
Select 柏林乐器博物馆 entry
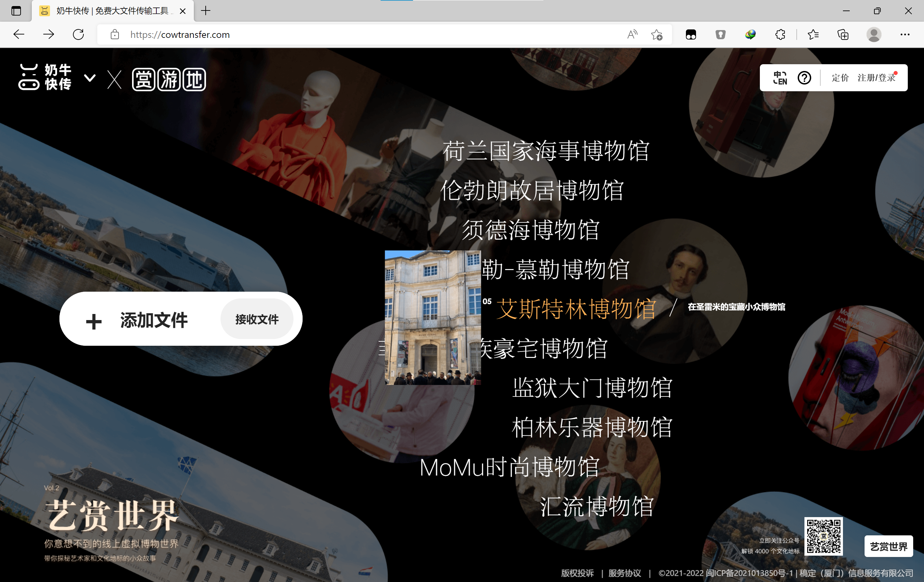coord(592,427)
